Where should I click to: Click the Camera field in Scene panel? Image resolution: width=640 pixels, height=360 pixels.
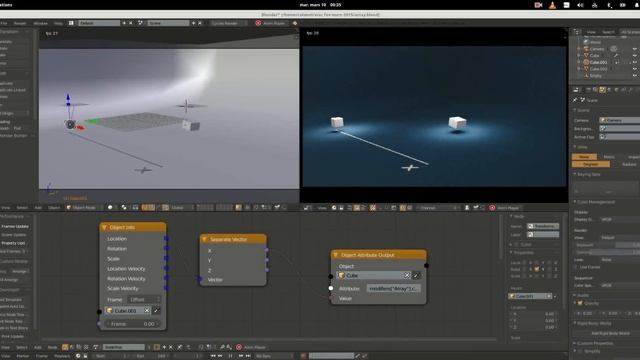[619, 120]
